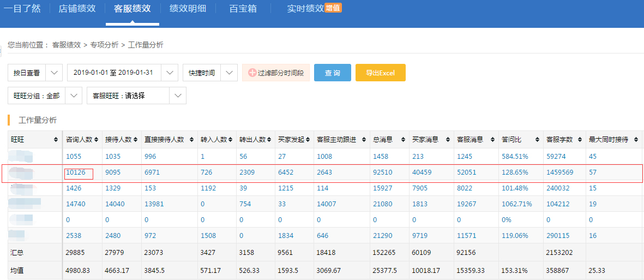The width and height of the screenshot is (644, 280).
Task: Click the 2538 咨询人数 value
Action: tap(74, 236)
